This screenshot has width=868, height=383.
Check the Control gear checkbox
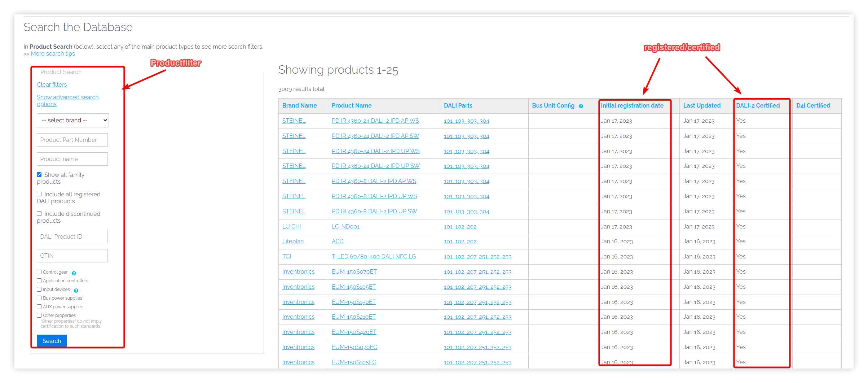[x=39, y=272]
